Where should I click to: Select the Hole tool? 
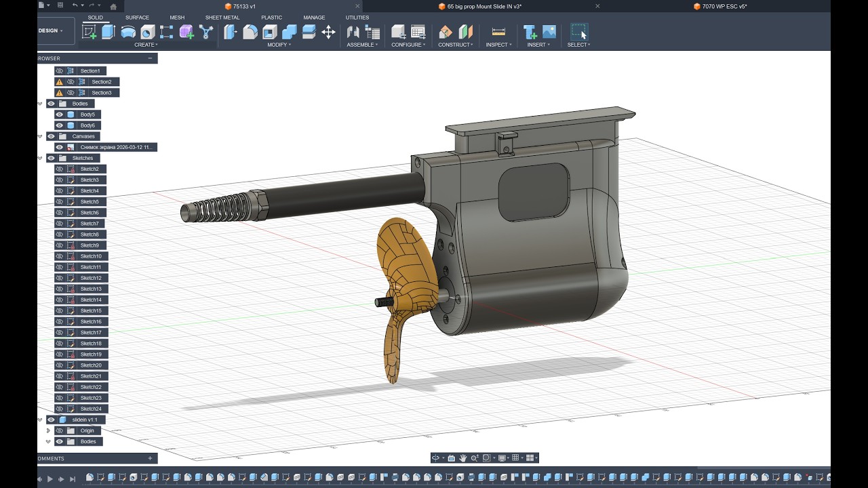click(147, 32)
